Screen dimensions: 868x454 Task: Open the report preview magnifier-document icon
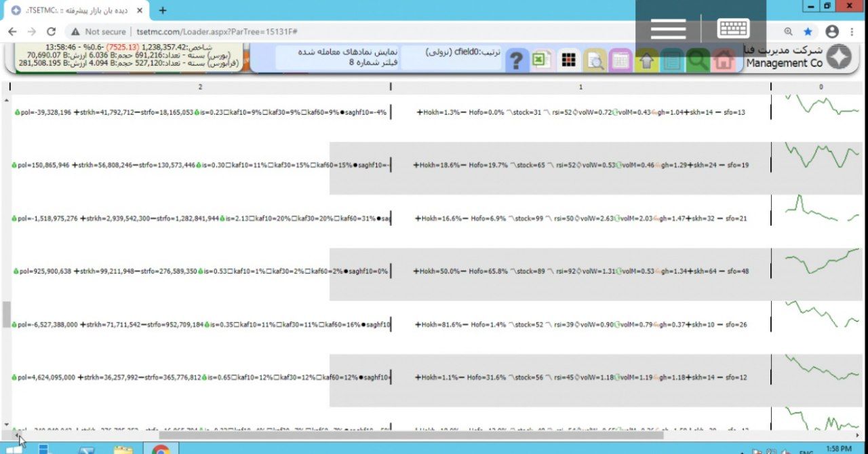(x=595, y=60)
